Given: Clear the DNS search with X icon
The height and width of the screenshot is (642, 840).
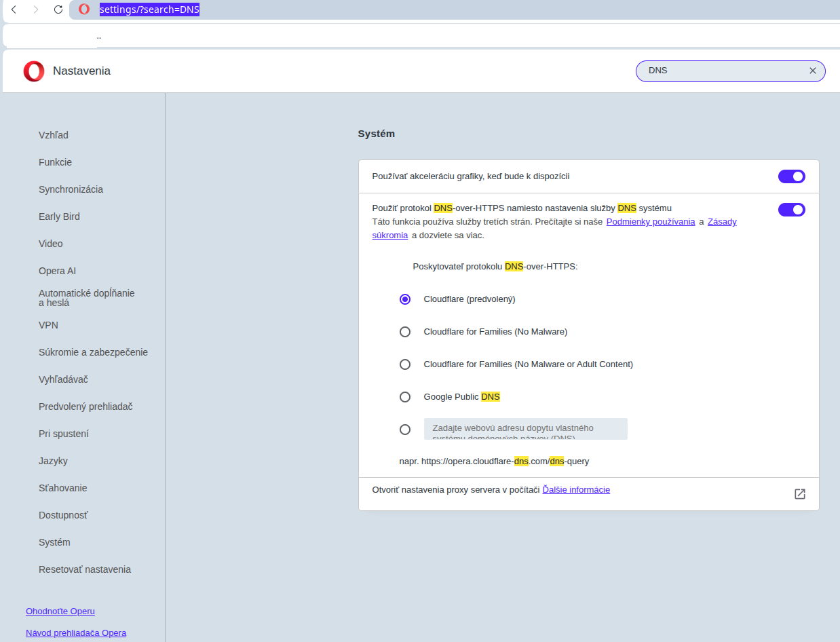Looking at the screenshot, I should point(812,71).
